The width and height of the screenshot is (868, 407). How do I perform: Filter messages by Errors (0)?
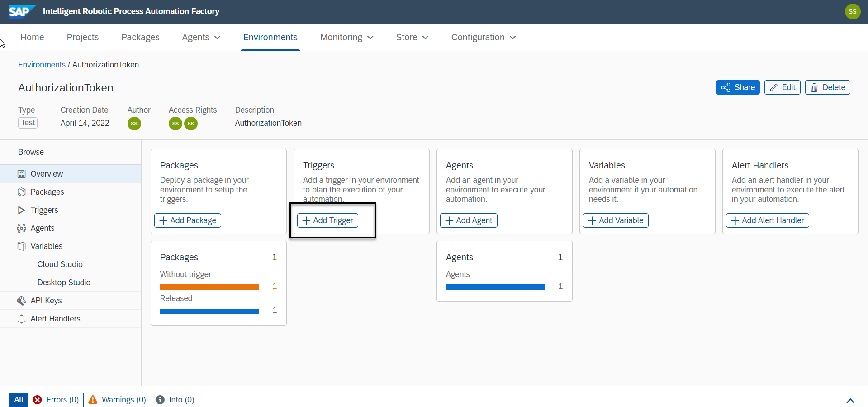(x=56, y=400)
